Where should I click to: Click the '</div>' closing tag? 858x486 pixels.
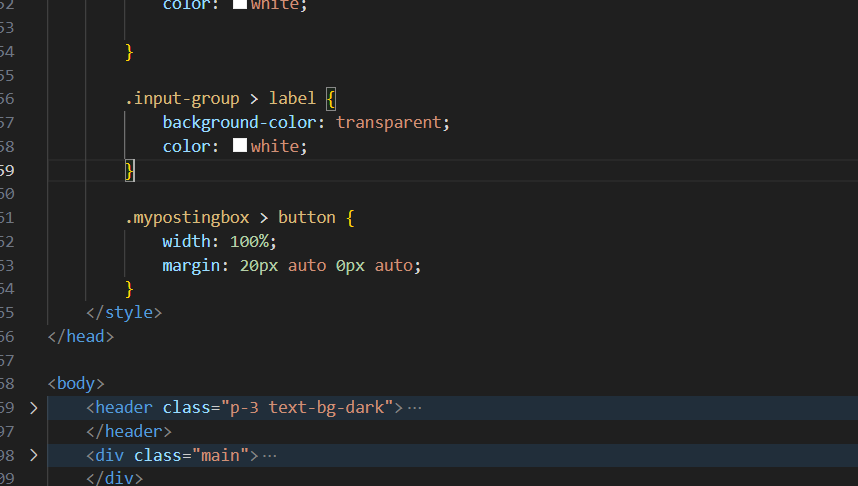pos(114,478)
